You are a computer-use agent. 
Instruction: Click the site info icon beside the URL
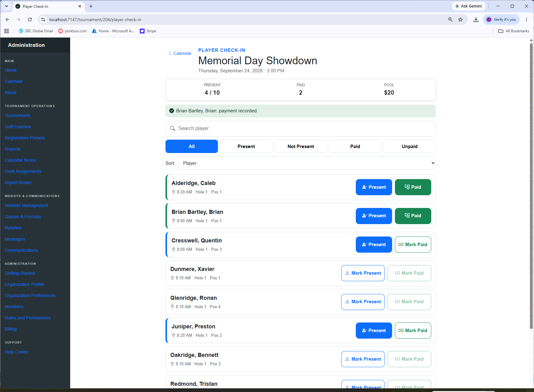43,20
